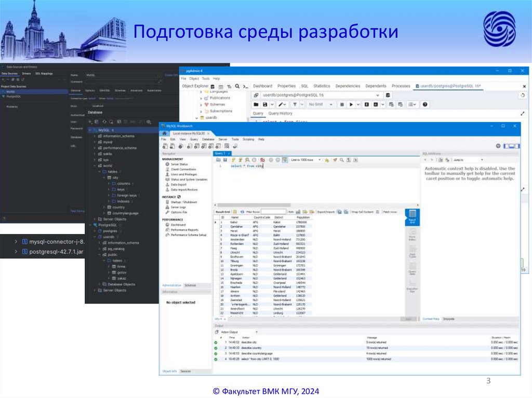532x398 pixels.
Task: Click the view table data icon in pgAdmin Object Explorer
Action: (x=221, y=87)
